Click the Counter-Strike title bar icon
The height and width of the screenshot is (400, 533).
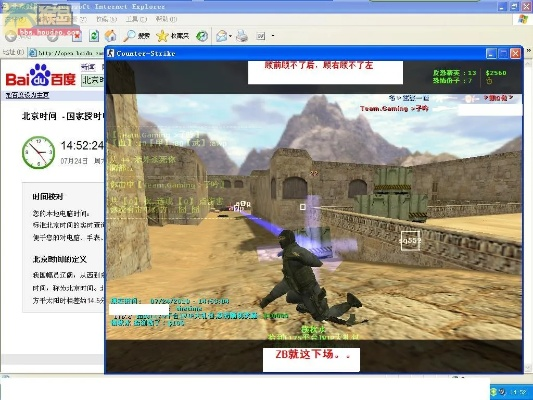(x=110, y=53)
